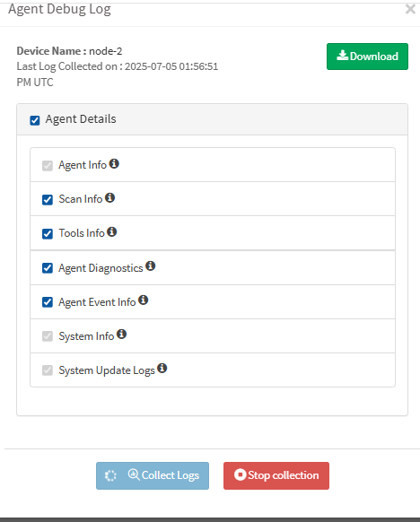Image resolution: width=420 pixels, height=522 pixels.
Task: Click the node-2 device name text
Action: (x=106, y=51)
